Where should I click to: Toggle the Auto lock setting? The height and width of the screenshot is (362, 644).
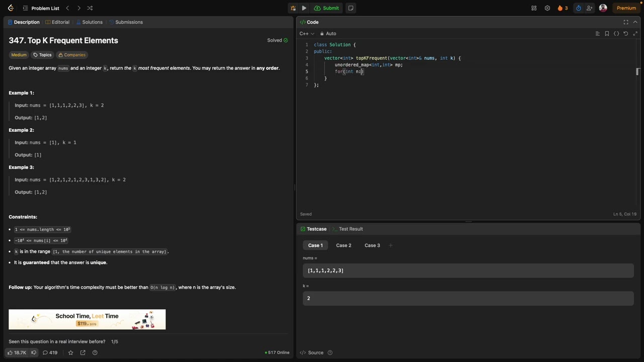point(328,34)
